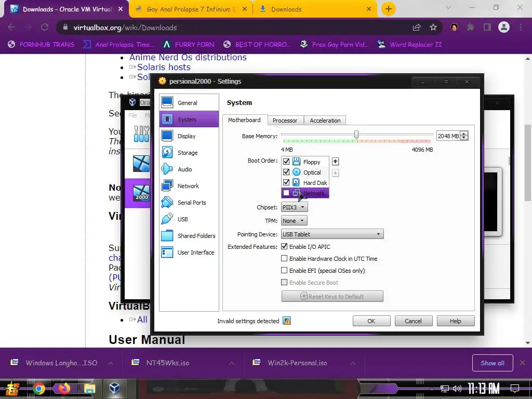
Task: Move the selected boot device up
Action: (335, 162)
